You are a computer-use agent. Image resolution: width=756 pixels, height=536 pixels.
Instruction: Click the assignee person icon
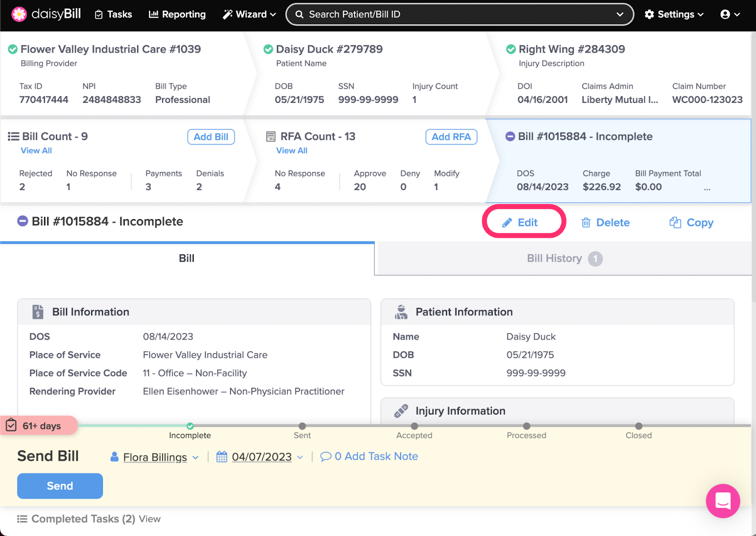[114, 457]
